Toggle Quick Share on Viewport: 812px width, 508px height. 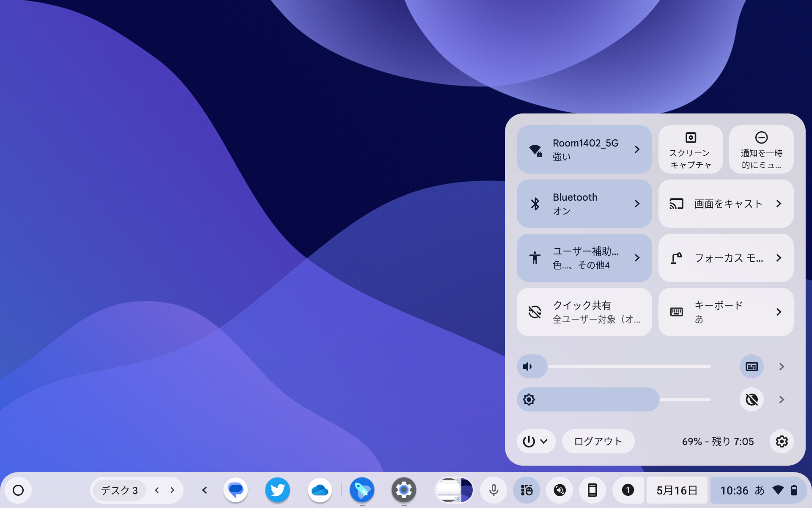click(x=584, y=312)
